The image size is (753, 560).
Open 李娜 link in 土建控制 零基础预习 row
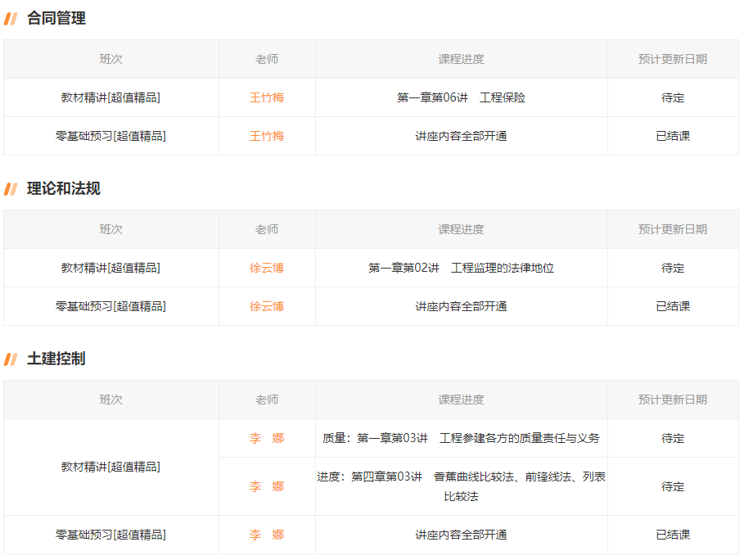267,535
